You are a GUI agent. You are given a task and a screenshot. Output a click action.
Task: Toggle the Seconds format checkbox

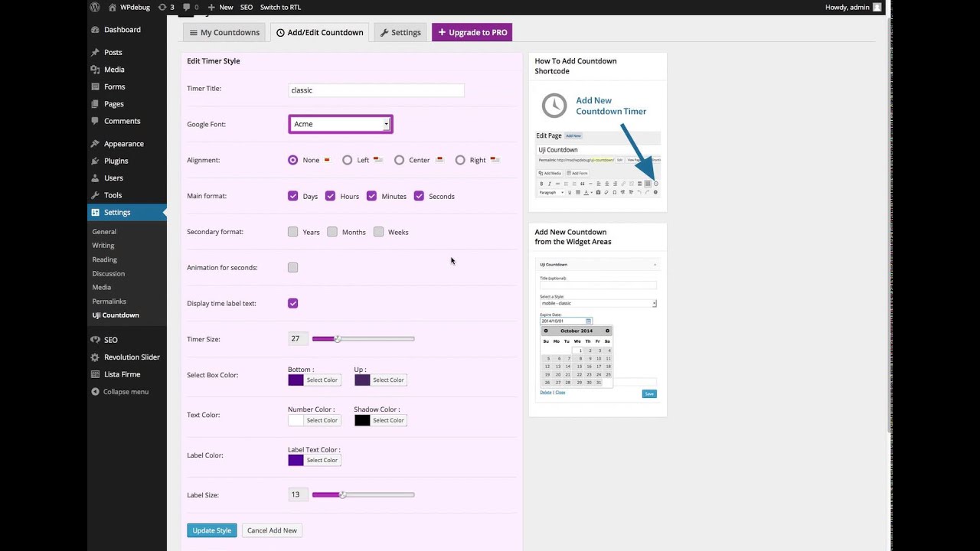coord(419,196)
